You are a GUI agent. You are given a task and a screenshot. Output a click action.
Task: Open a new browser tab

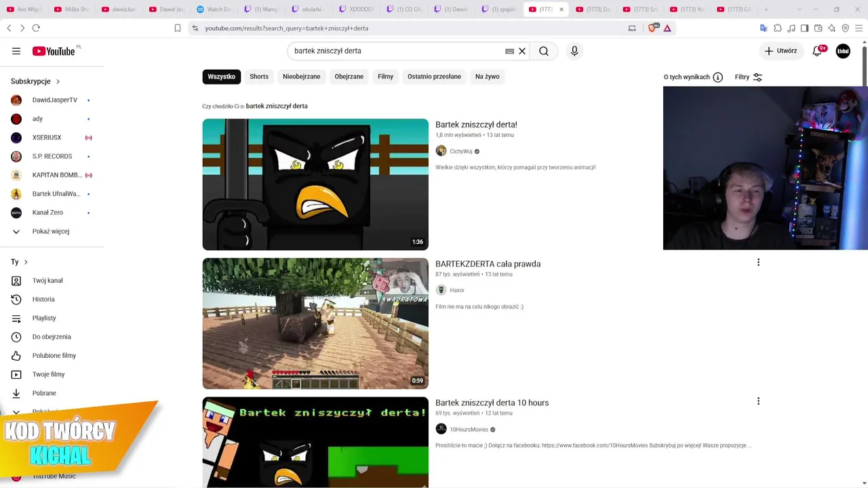tap(766, 9)
